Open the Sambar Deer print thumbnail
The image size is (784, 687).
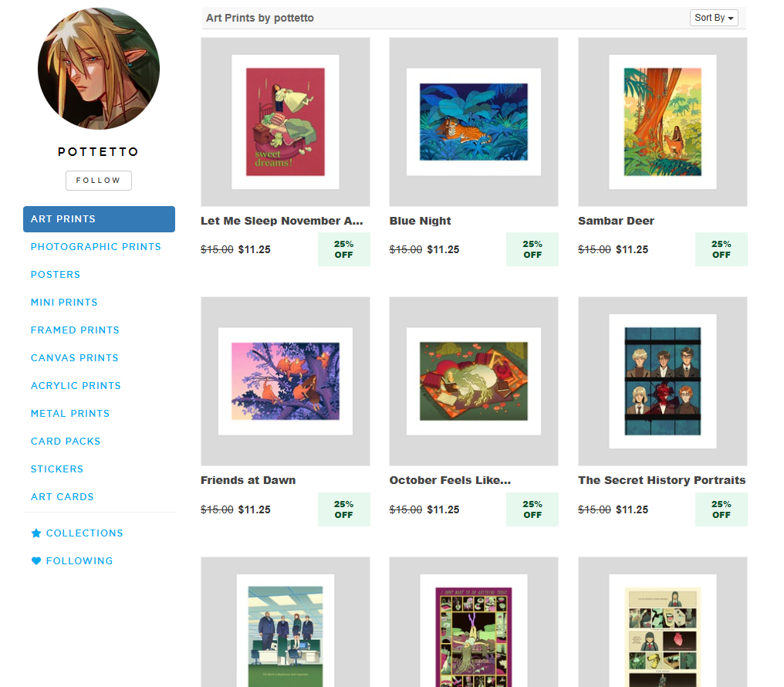tap(663, 122)
